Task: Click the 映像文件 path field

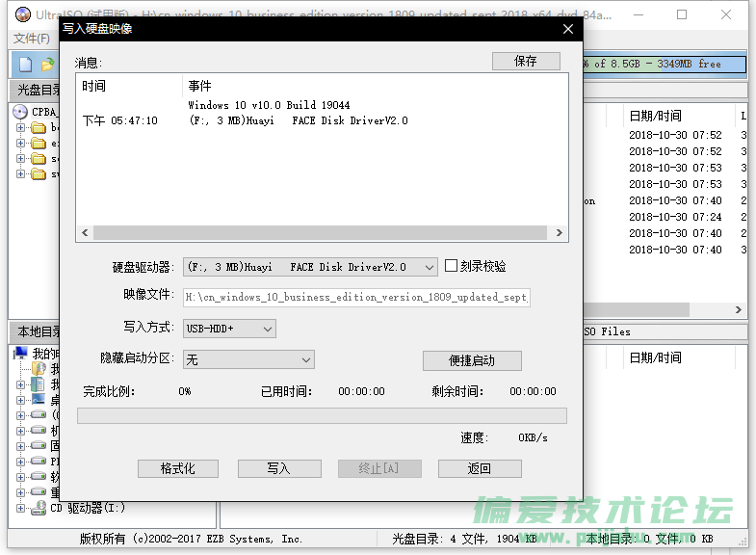Action: point(356,297)
